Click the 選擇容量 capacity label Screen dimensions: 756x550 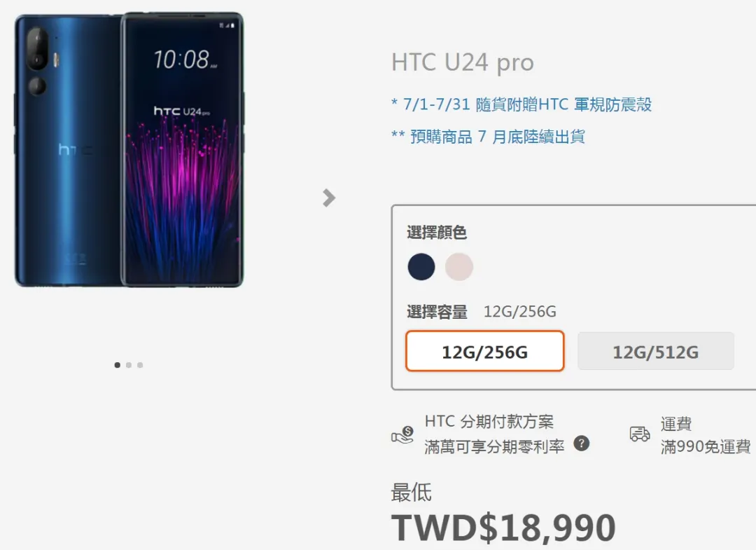tap(437, 312)
